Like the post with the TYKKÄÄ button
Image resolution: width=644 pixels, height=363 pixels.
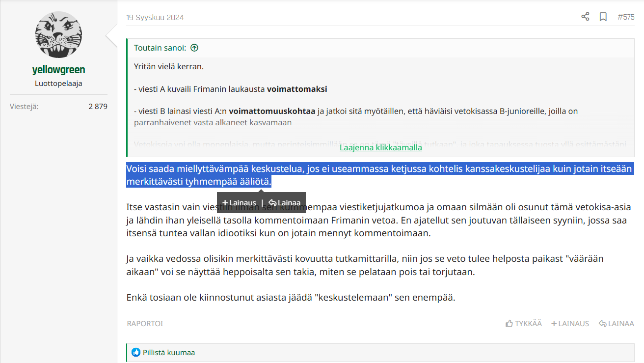pos(524,323)
